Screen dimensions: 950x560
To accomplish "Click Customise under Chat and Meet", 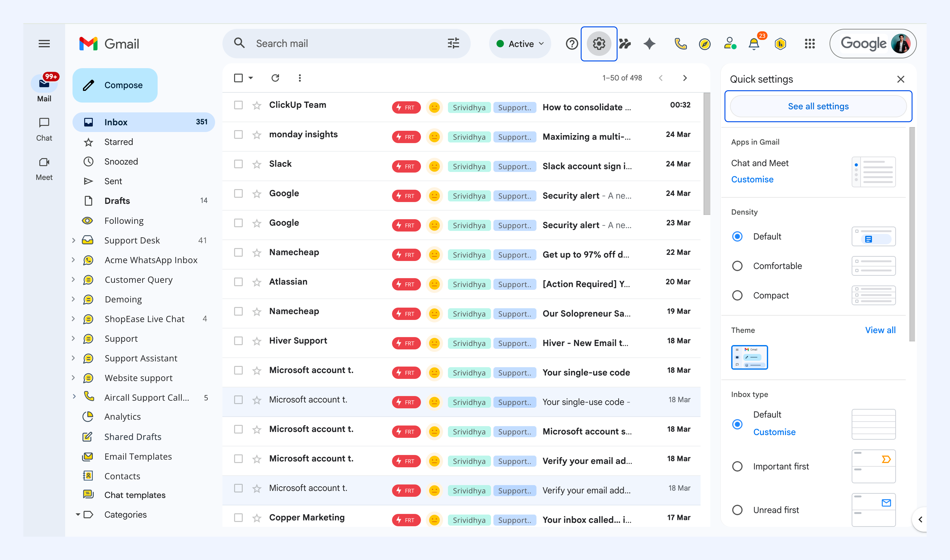I will click(752, 180).
